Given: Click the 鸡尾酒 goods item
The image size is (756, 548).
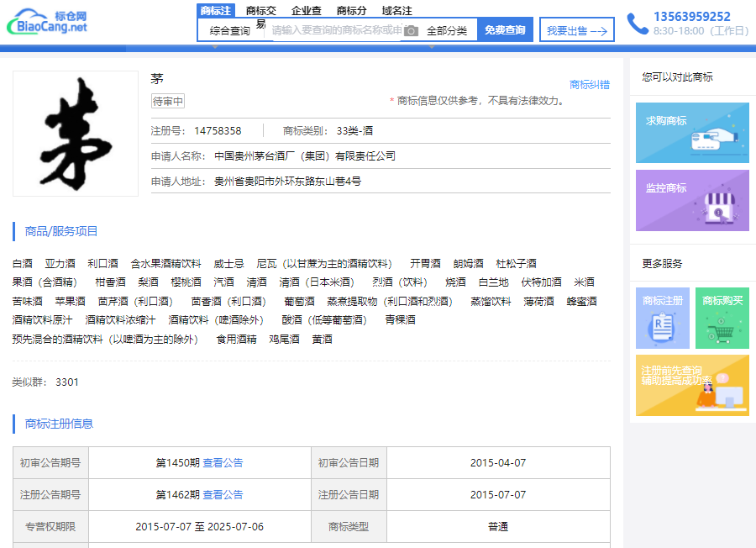Looking at the screenshot, I should (x=284, y=339).
